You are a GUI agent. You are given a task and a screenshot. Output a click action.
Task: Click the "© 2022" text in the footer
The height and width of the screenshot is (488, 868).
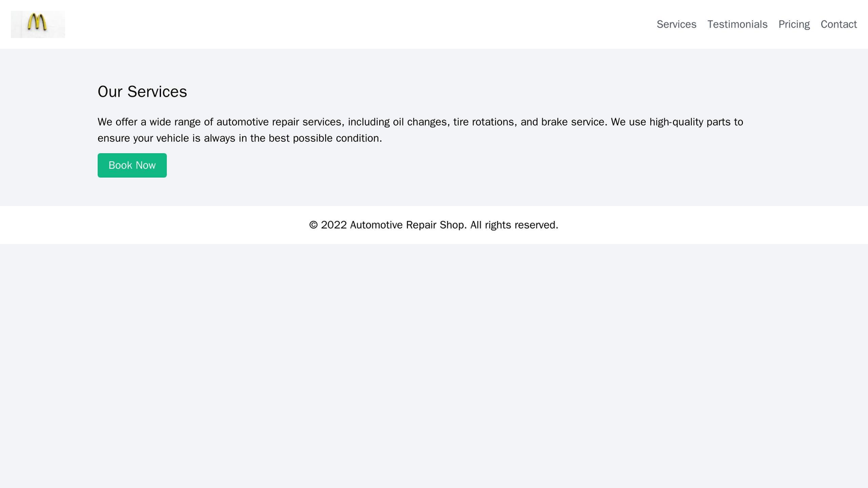coord(327,225)
